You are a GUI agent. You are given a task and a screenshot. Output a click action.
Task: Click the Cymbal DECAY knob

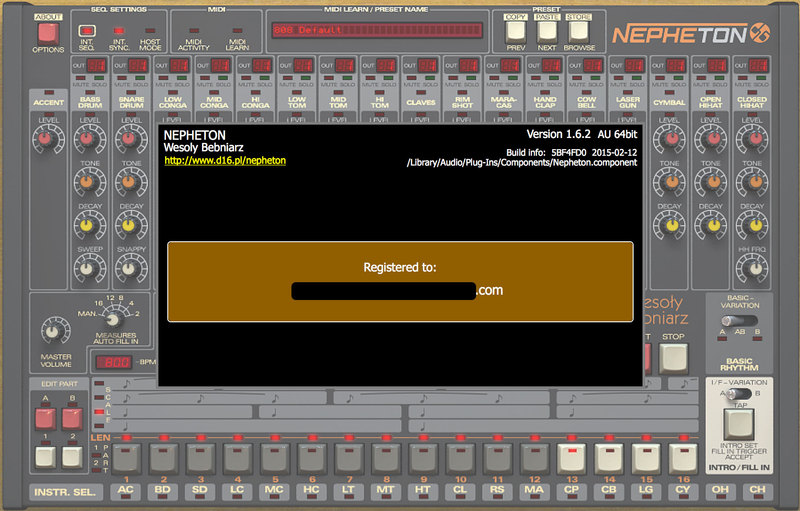669,224
